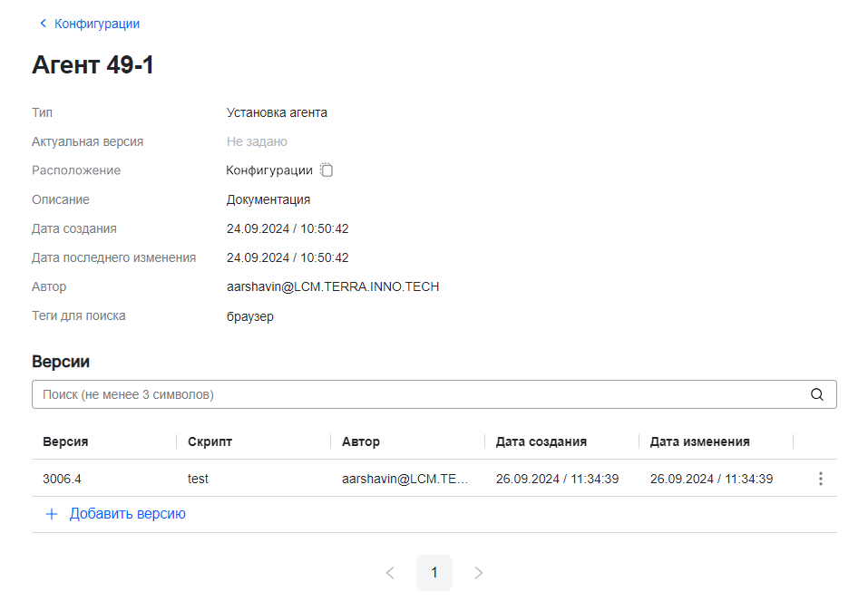Select version 3006.4 in the table
Viewport: 868px width, 611px height.
(x=62, y=478)
